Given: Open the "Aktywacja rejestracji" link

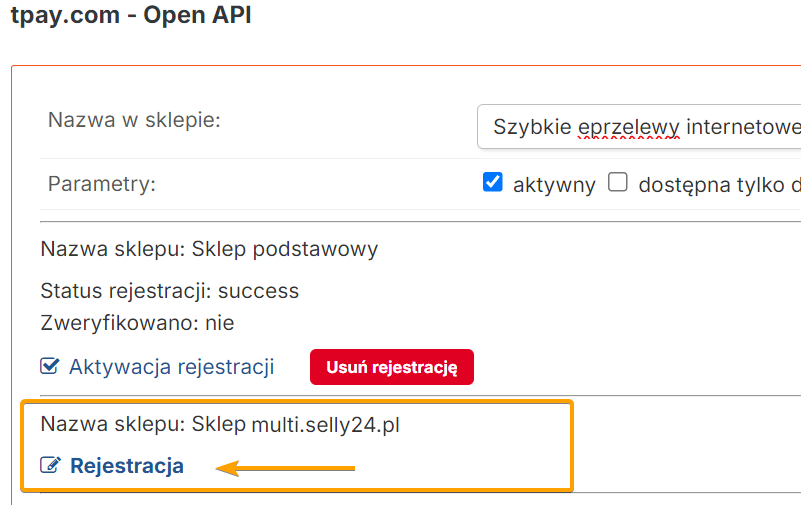Looking at the screenshot, I should [x=171, y=367].
